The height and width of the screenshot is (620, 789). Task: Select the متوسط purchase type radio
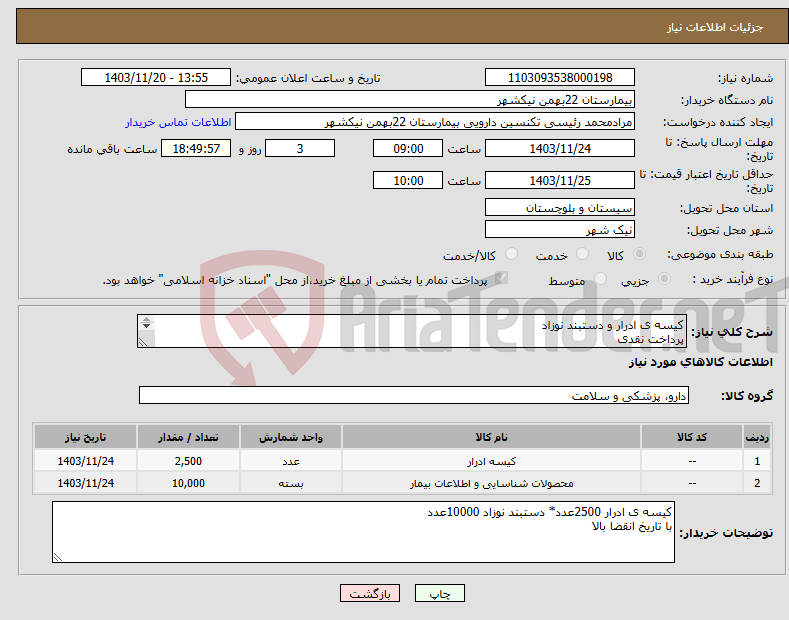pyautogui.click(x=600, y=278)
